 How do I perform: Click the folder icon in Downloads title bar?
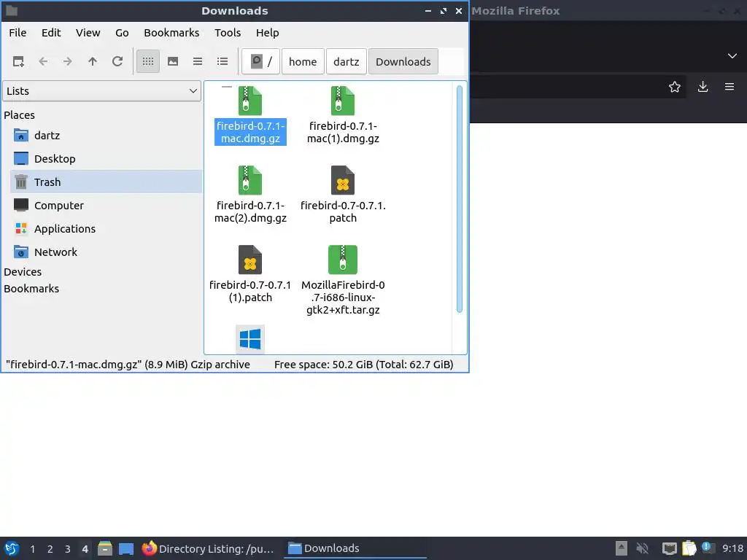12,10
